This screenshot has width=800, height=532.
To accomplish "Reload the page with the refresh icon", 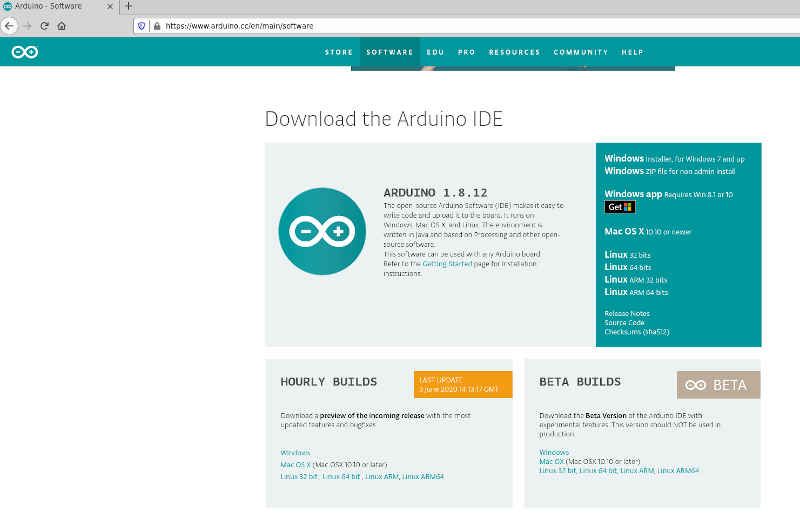I will click(44, 26).
